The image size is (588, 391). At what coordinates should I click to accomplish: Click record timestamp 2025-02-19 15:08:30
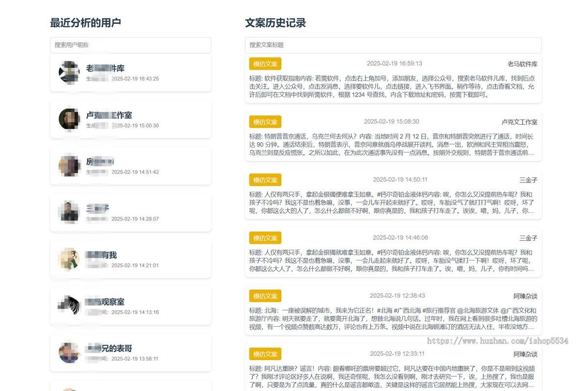click(392, 121)
